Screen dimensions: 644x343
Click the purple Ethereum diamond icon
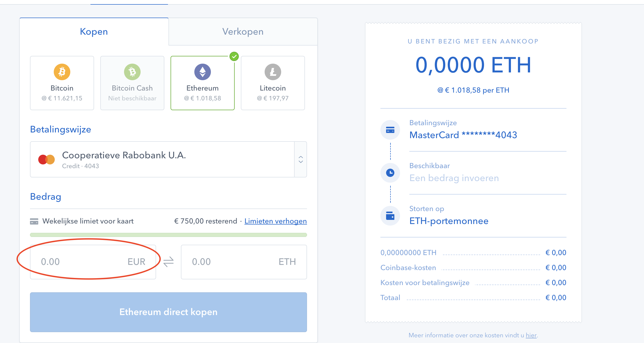point(203,72)
